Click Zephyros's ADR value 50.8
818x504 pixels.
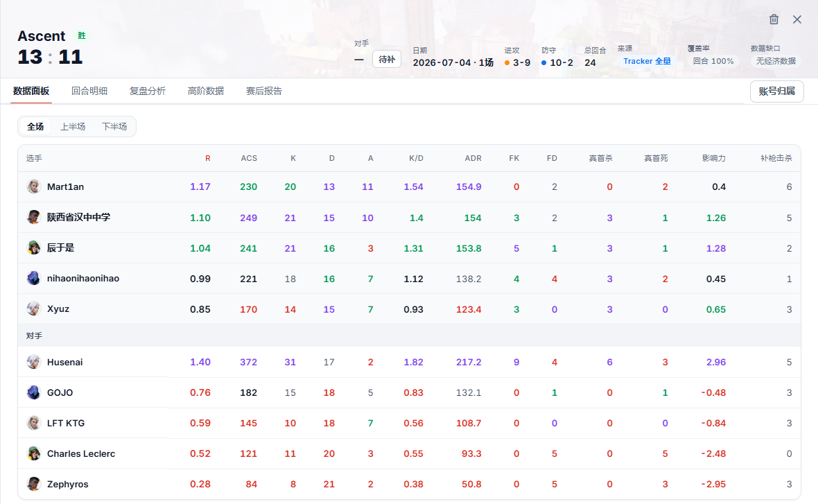click(x=471, y=484)
